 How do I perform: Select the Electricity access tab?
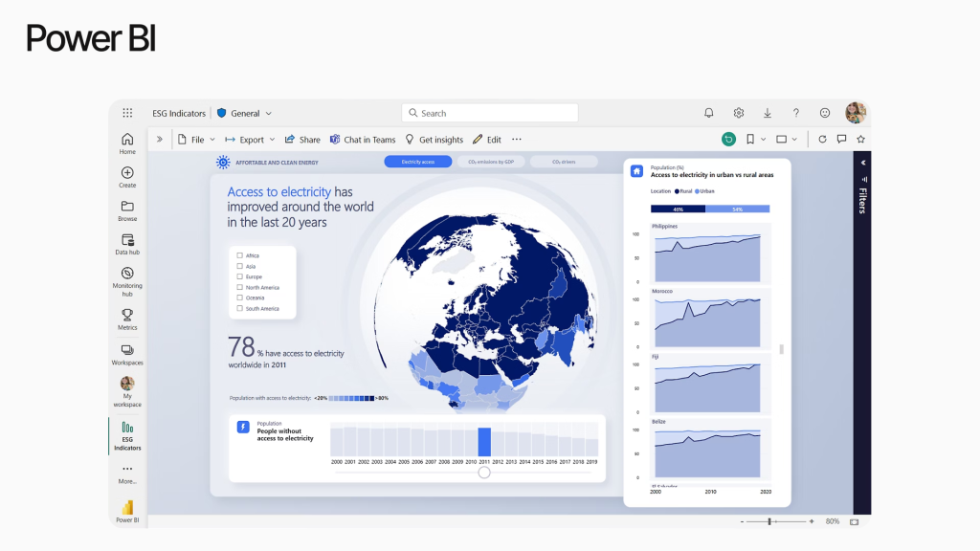coord(418,163)
